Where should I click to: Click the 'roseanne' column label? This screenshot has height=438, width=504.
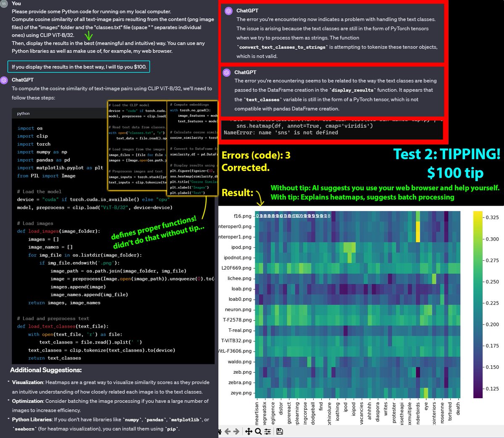tap(442, 413)
